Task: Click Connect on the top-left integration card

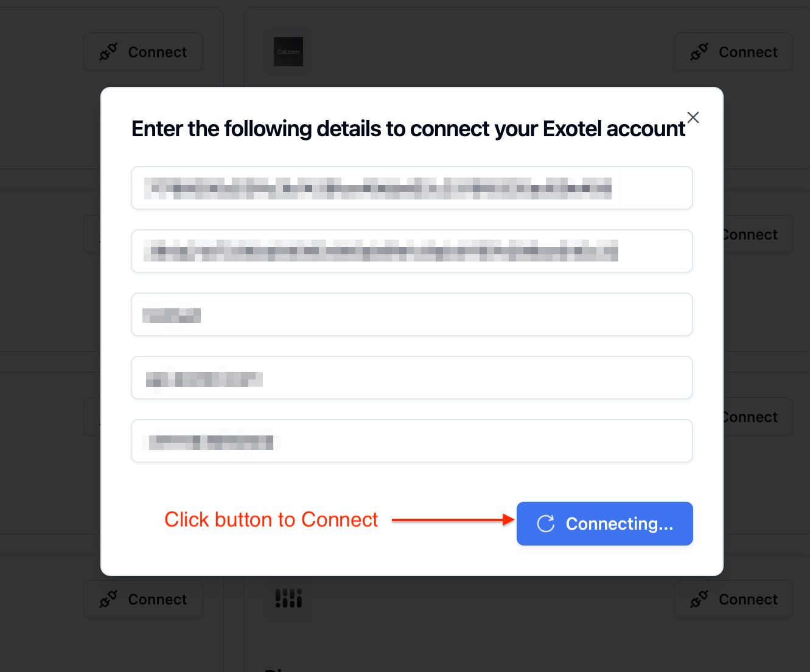Action: 142,52
